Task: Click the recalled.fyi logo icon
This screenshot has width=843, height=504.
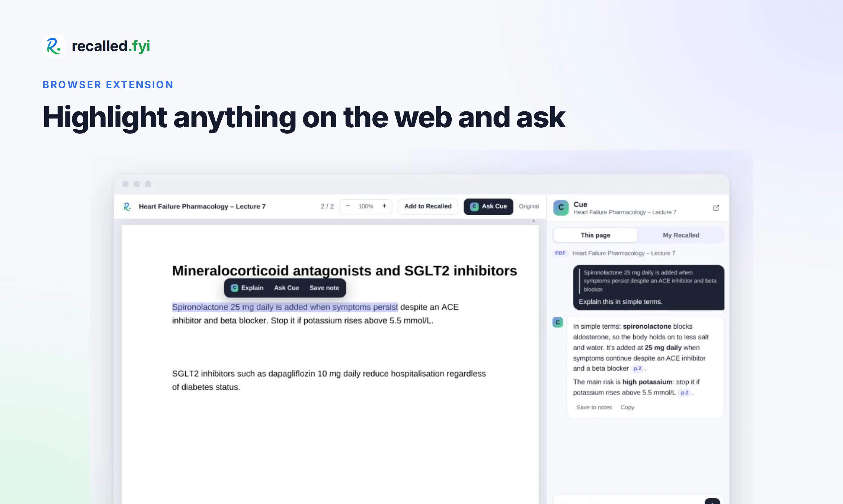Action: click(54, 46)
